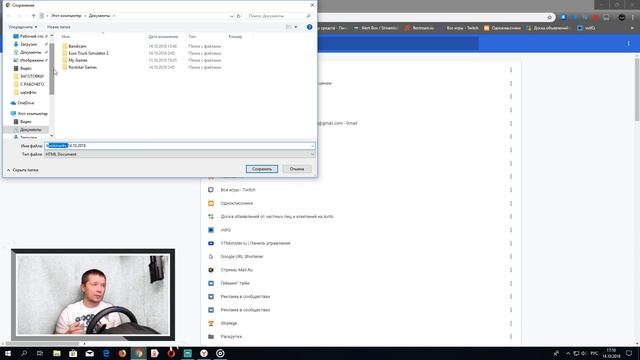The height and width of the screenshot is (360, 640).
Task: Expand the file name dropdown arrow
Action: click(312, 146)
